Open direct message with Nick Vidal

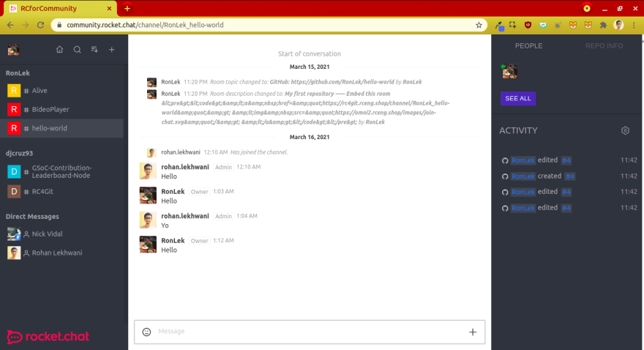pyautogui.click(x=61, y=234)
